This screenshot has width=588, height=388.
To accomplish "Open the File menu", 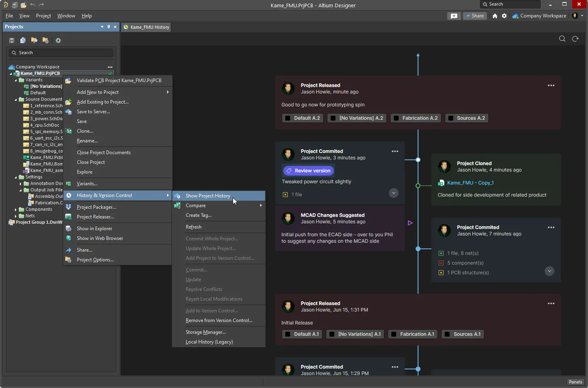I will (9, 16).
